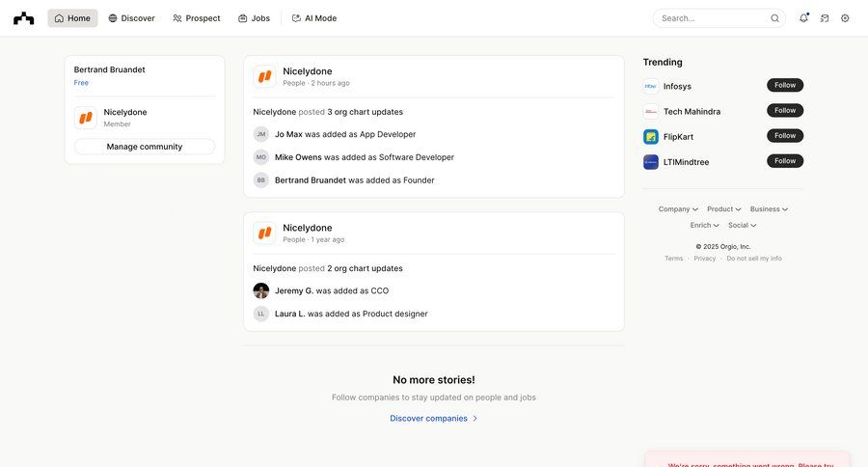868x467 pixels.
Task: Click Jeremy G. name in org update
Action: click(x=294, y=290)
